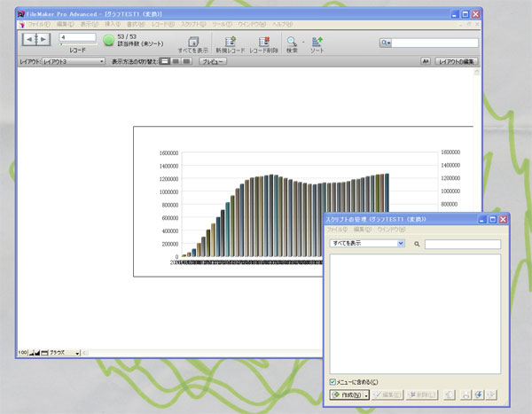Open the ファイル menu in main window
The width and height of the screenshot is (532, 414).
click(x=39, y=25)
